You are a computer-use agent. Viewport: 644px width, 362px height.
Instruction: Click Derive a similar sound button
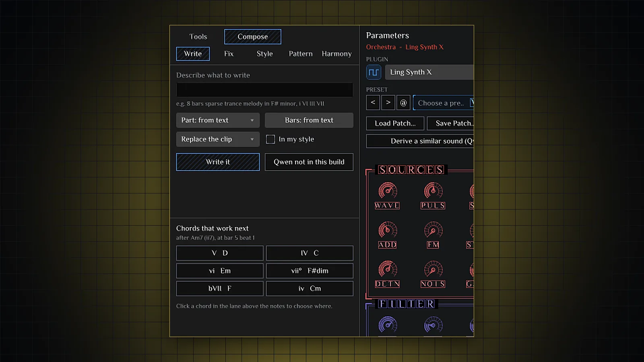[420, 141]
